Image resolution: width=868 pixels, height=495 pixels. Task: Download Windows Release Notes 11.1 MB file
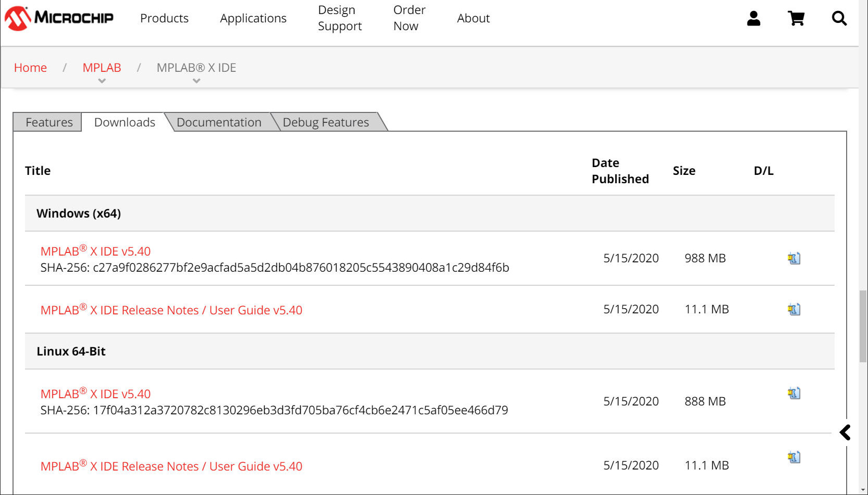(793, 309)
